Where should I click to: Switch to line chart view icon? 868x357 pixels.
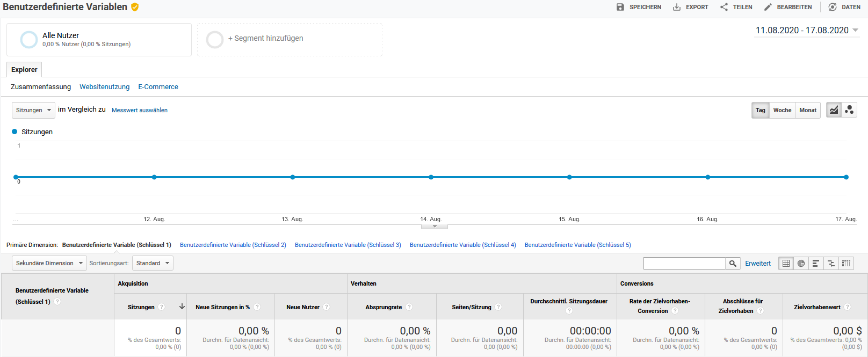[x=834, y=110]
